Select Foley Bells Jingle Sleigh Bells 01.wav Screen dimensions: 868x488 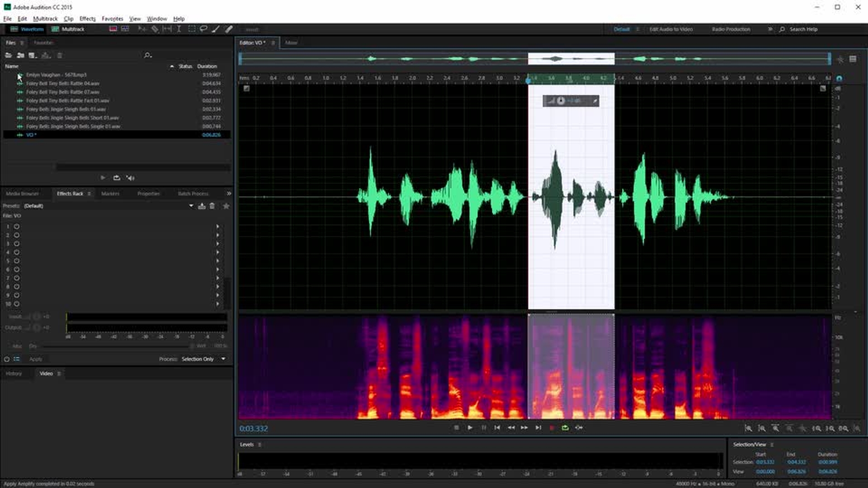[x=66, y=109]
